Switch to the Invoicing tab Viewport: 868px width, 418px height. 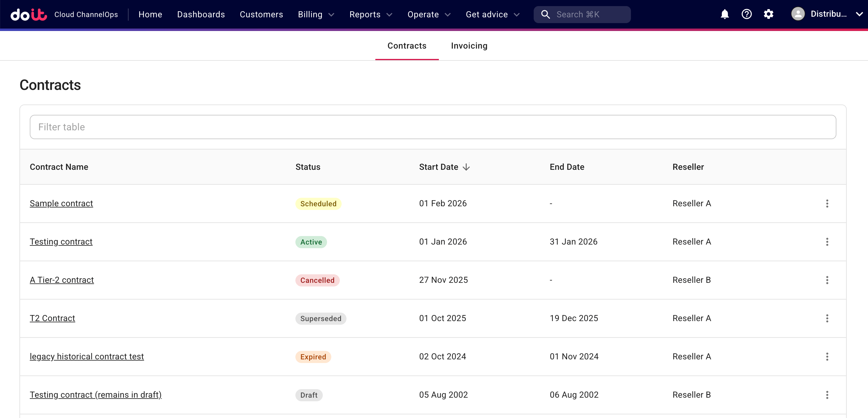tap(469, 46)
